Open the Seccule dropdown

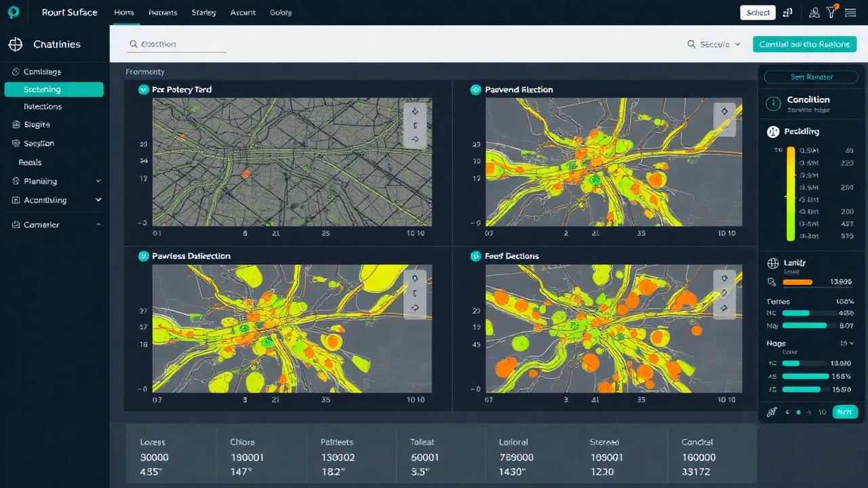[714, 44]
